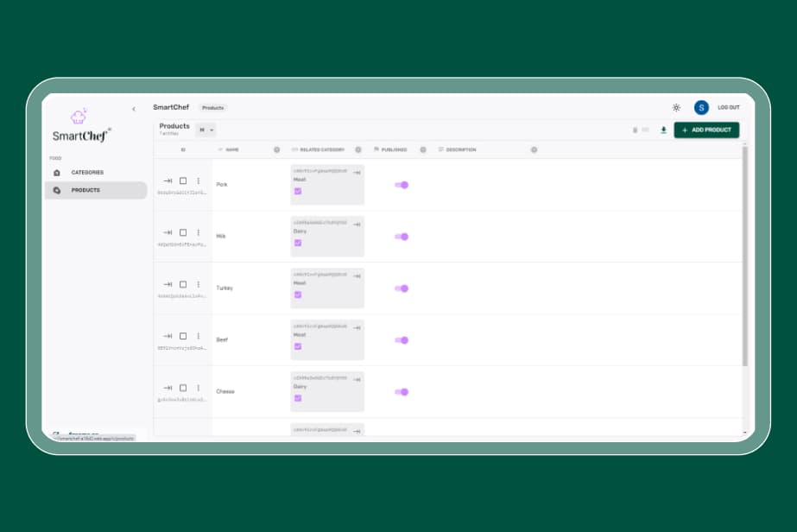Click the Meat category card in Beef row
797x532 pixels.
pos(327,340)
